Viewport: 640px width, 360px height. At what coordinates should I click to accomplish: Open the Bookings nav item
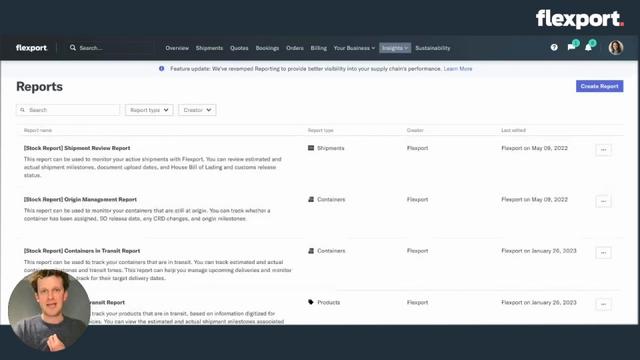coord(267,48)
